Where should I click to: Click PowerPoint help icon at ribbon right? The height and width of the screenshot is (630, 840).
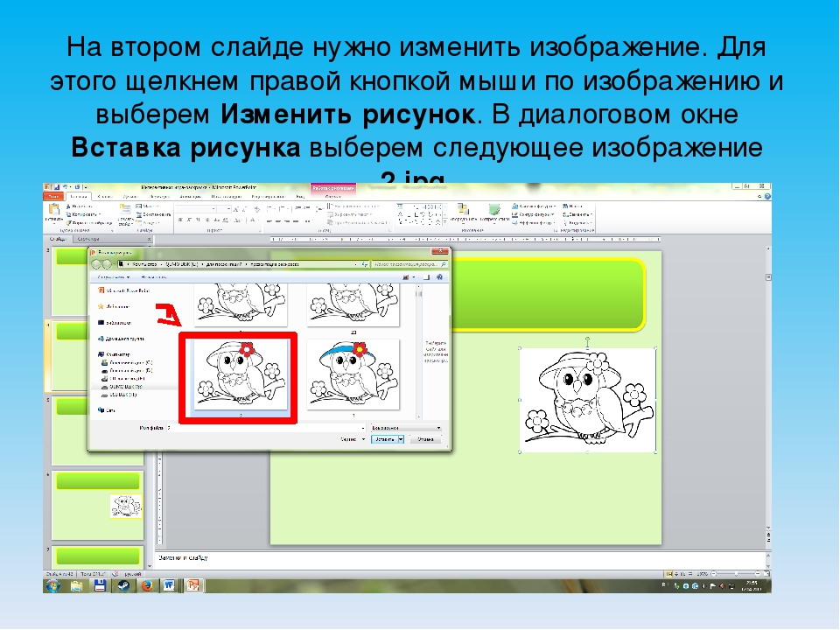(x=767, y=197)
